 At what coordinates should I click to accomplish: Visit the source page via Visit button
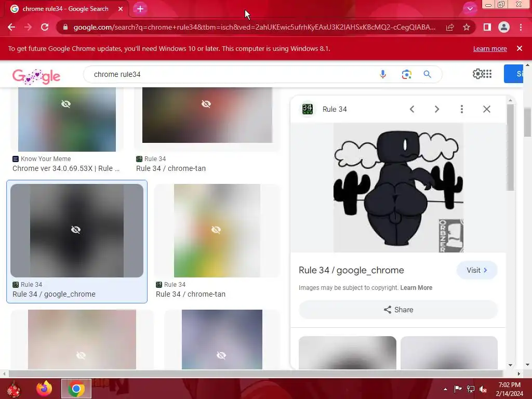click(x=477, y=270)
